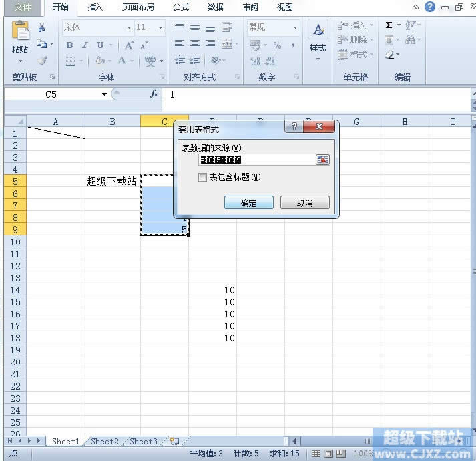Decrease indent

click(x=180, y=61)
